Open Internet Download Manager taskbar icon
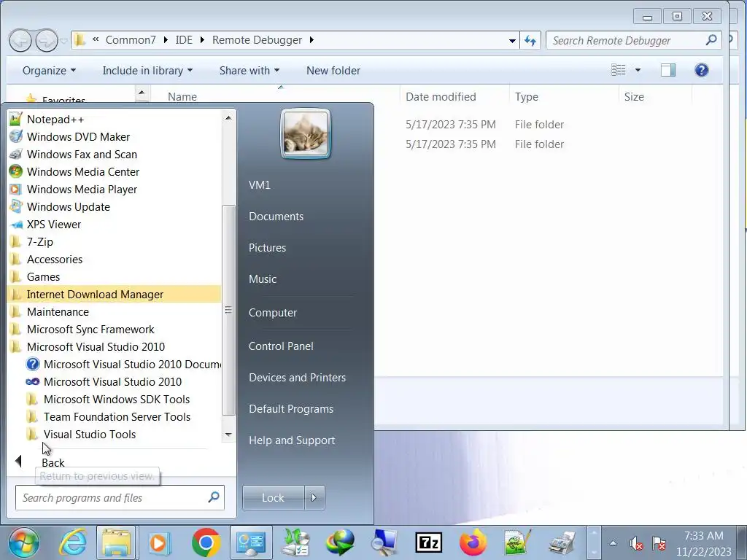 point(340,542)
